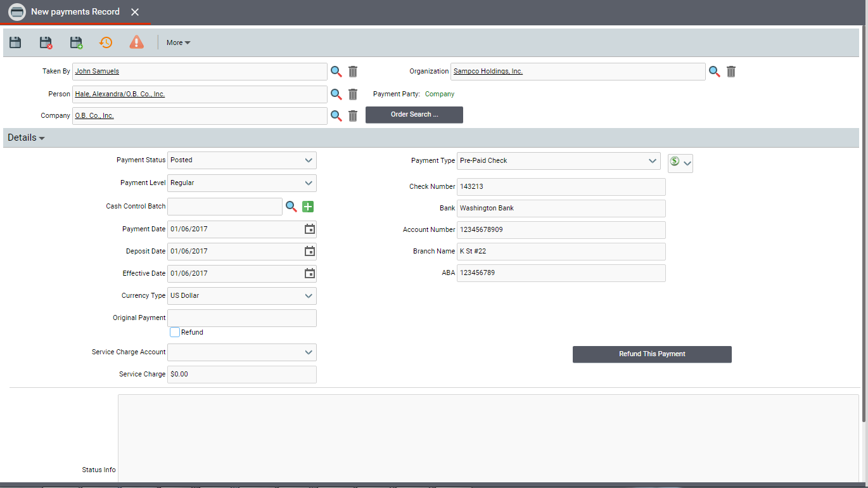This screenshot has width=868, height=488.
Task: Click the Save record icon
Action: click(x=15, y=42)
